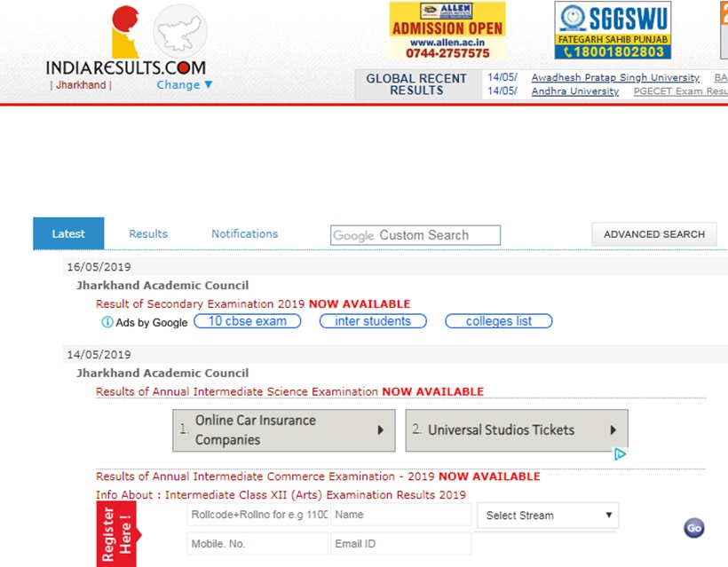Open Intermediate Class XII Arts info link
728x567 pixels.
click(x=281, y=495)
